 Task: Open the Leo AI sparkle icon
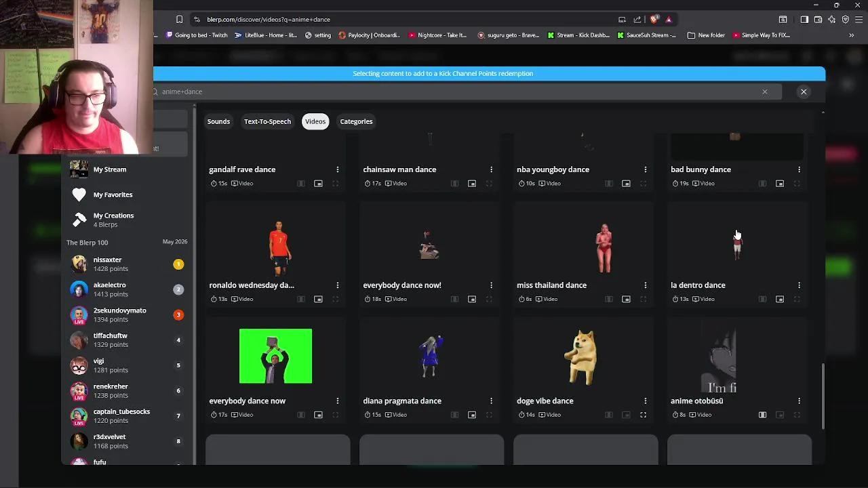831,20
